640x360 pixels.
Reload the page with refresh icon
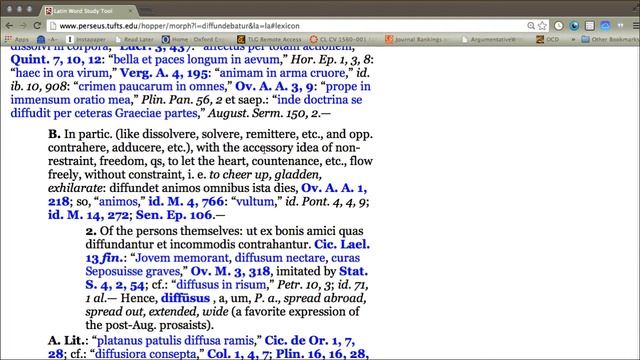[x=37, y=26]
